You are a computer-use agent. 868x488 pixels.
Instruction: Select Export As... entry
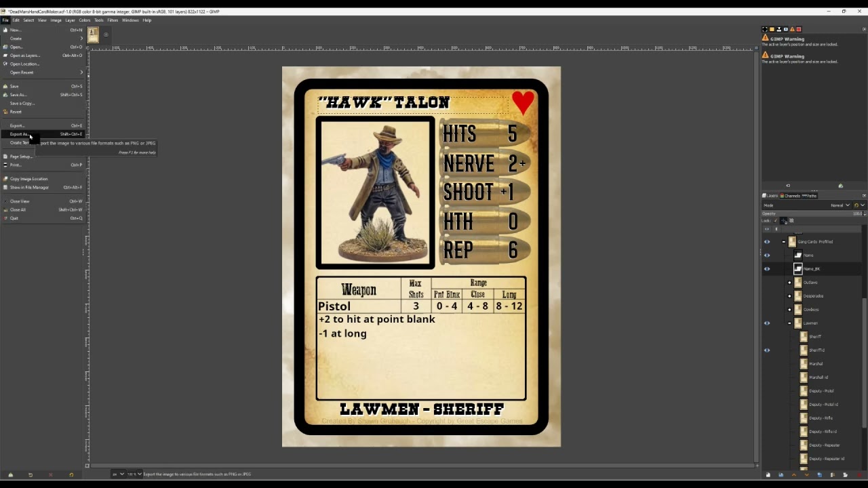(43, 134)
